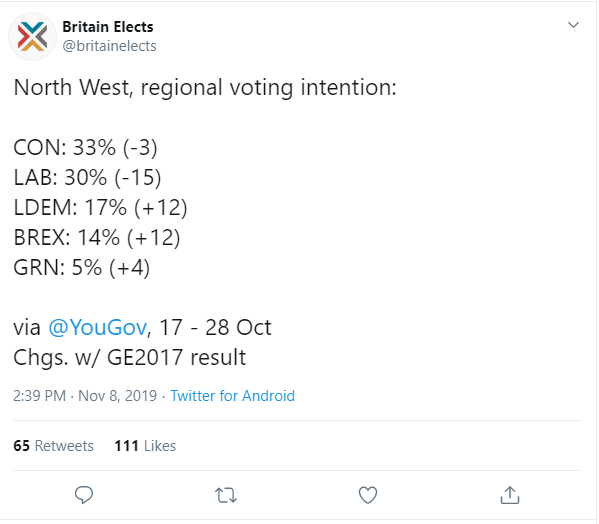Reply to the tweet via speech bubble icon
Screen dimensions: 599x524
84,495
